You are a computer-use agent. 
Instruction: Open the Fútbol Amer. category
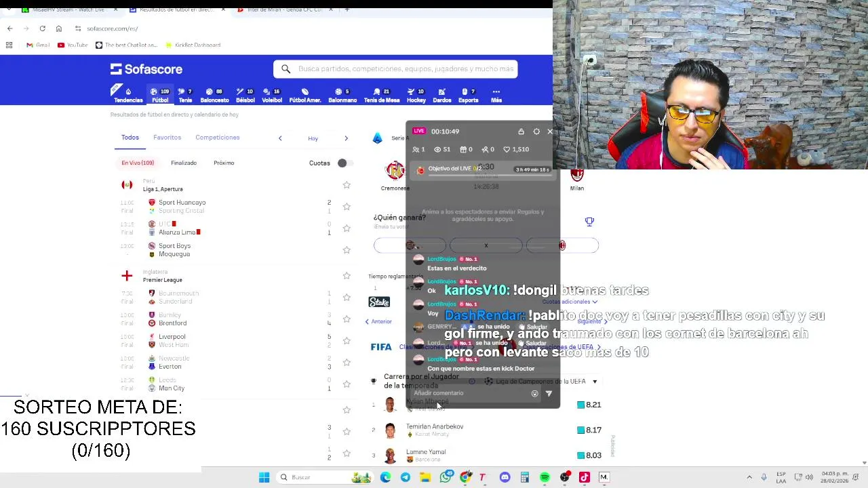pos(305,95)
